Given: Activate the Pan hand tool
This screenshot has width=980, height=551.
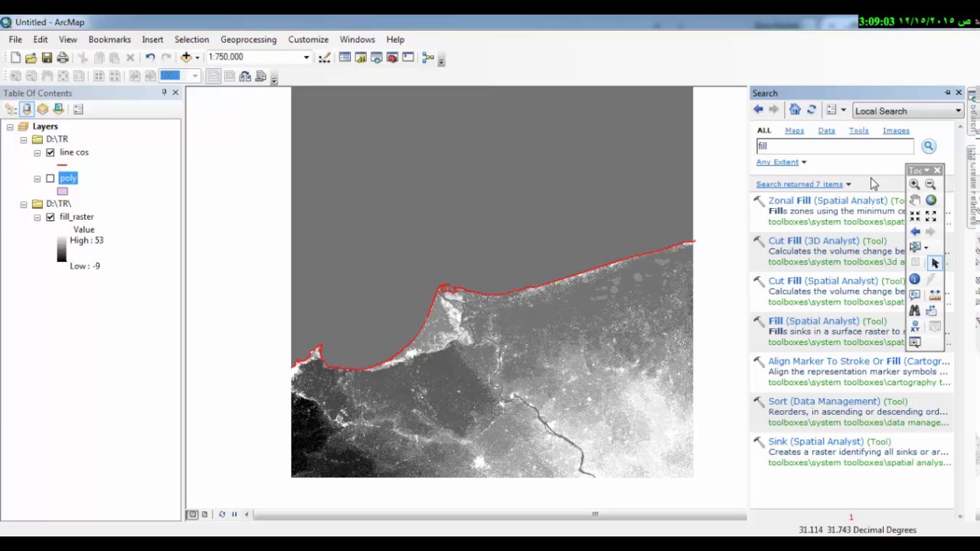Looking at the screenshot, I should (x=914, y=201).
